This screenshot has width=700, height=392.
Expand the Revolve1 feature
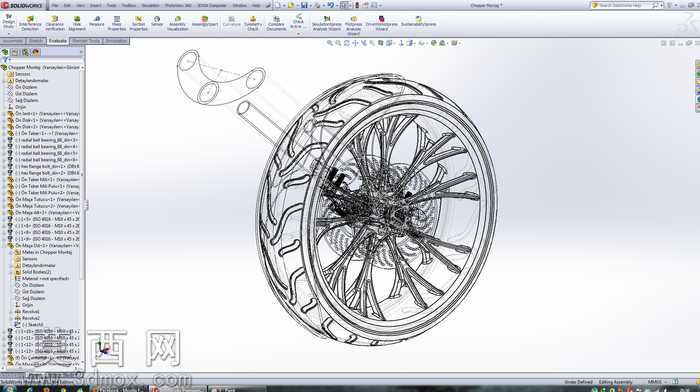12,311
